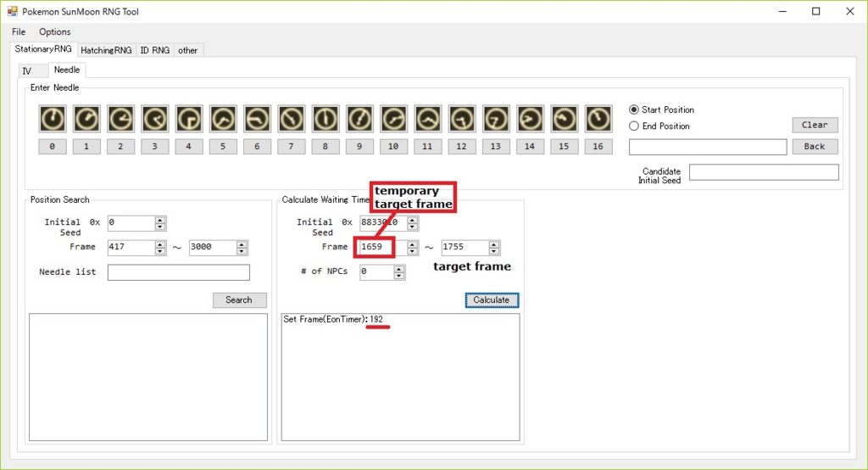
Task: Click the needle clock icon above button 3
Action: 155,119
